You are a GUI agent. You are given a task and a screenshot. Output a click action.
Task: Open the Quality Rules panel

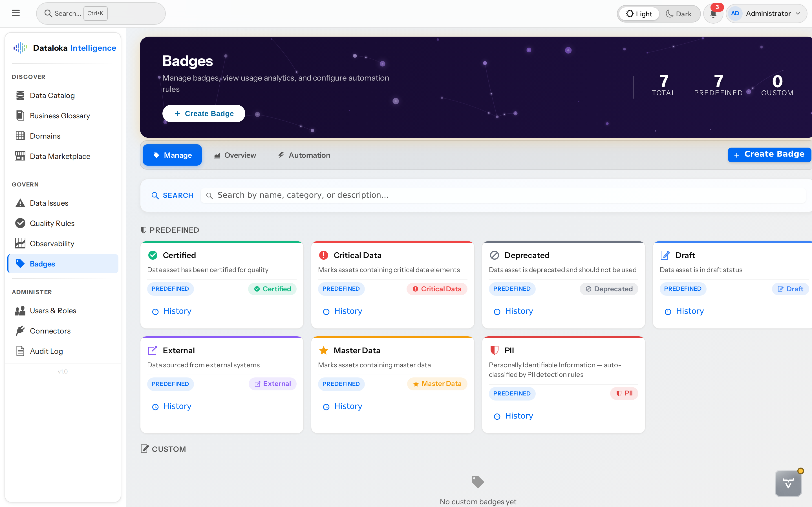pyautogui.click(x=52, y=223)
